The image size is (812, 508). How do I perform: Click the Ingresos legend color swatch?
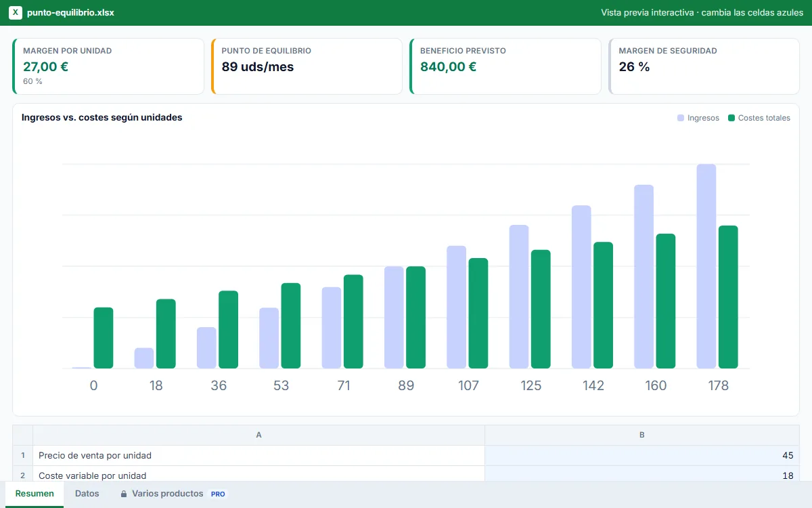681,118
